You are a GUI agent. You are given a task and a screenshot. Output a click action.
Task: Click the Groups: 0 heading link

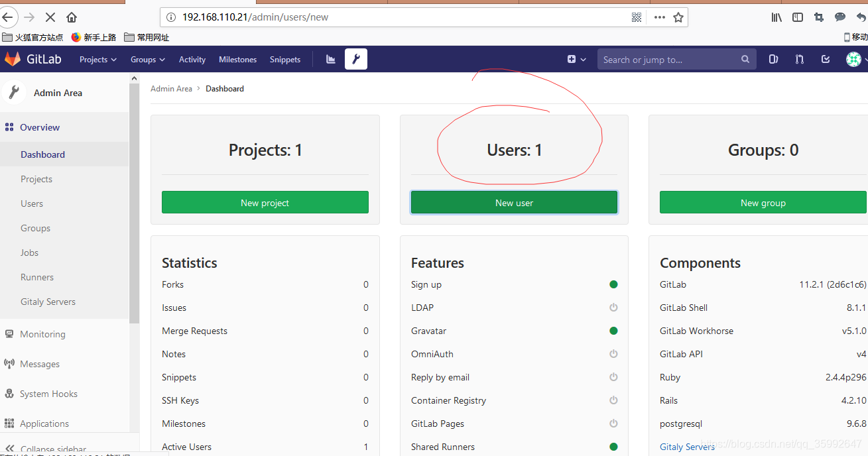763,150
